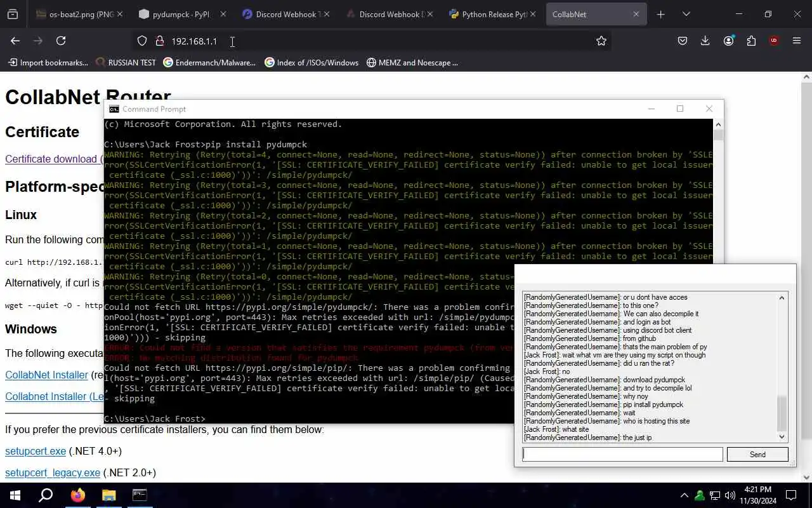Image resolution: width=812 pixels, height=508 pixels.
Task: Close the CollabNet tab
Action: [x=636, y=14]
